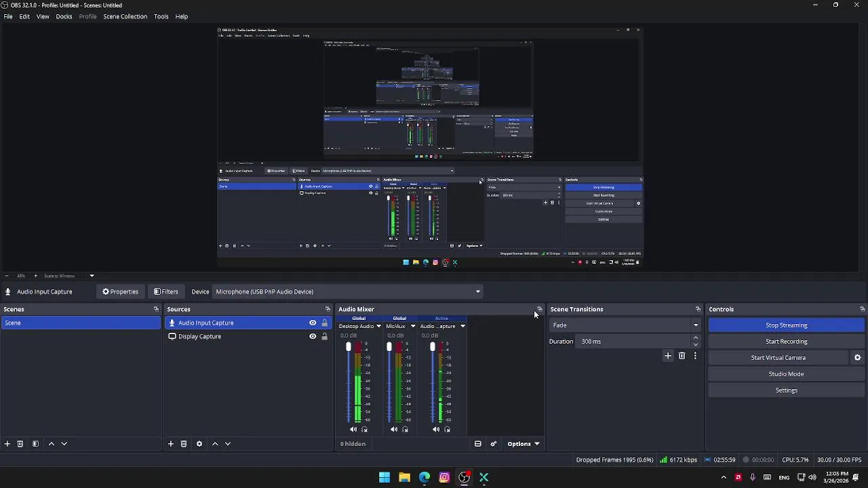Viewport: 868px width, 488px height.
Task: Open virtual camera settings gear
Action: click(x=857, y=358)
